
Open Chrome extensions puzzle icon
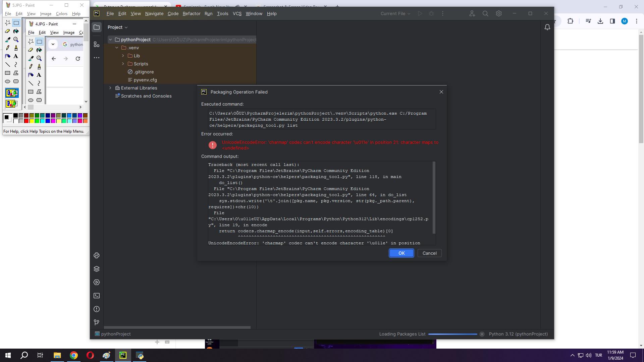click(571, 21)
